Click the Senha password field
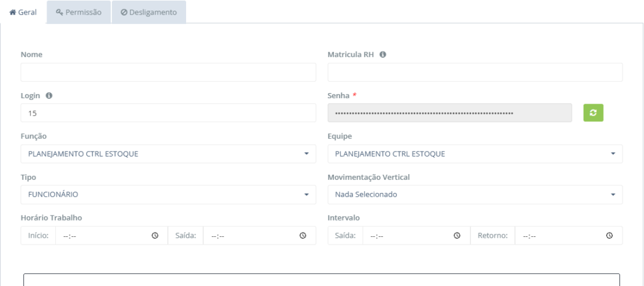Screen dimensions: 644x286 pyautogui.click(x=449, y=113)
